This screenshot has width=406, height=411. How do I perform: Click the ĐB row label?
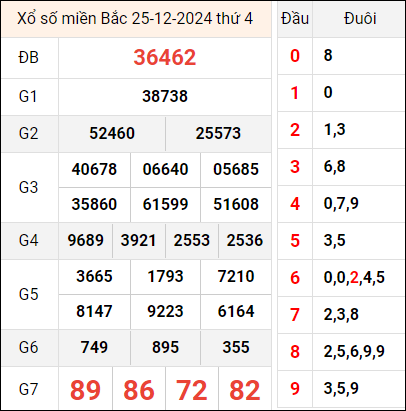pyautogui.click(x=29, y=57)
